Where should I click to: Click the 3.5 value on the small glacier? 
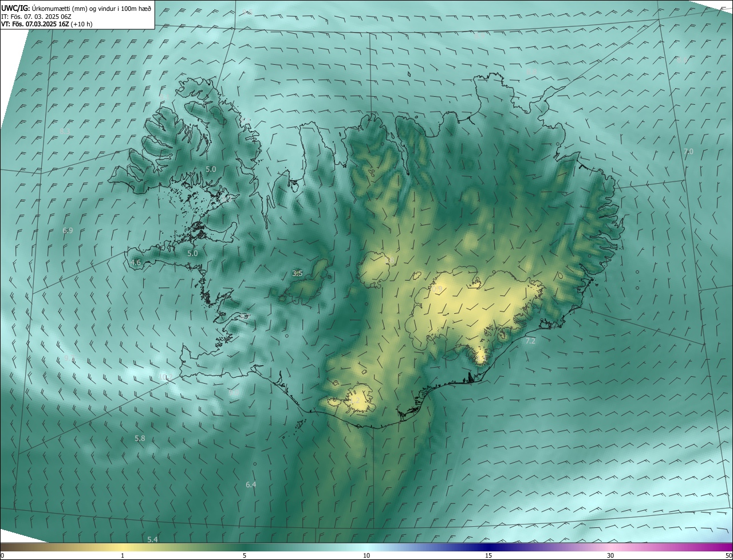click(x=297, y=274)
